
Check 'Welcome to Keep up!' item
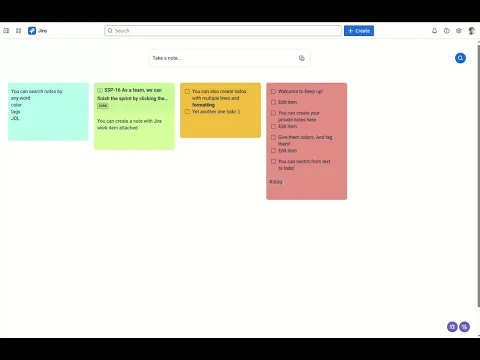(273, 91)
